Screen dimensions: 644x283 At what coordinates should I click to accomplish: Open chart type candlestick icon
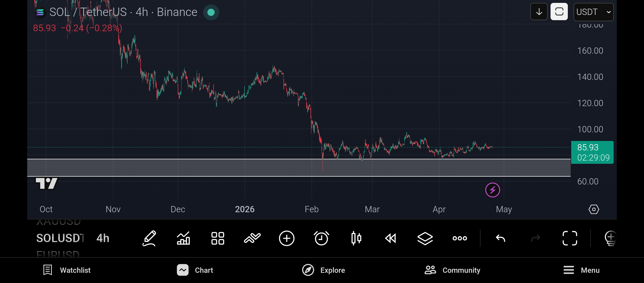tap(356, 238)
